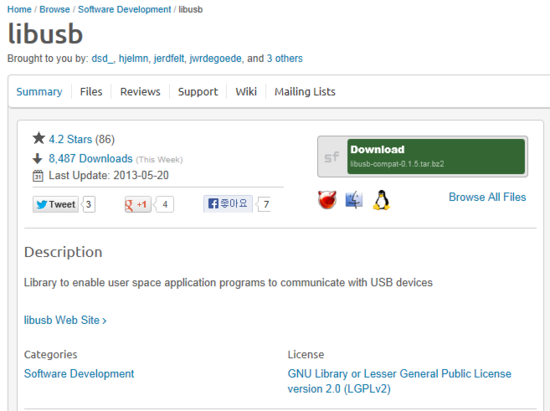Switch to the Reviews tab

[x=140, y=92]
